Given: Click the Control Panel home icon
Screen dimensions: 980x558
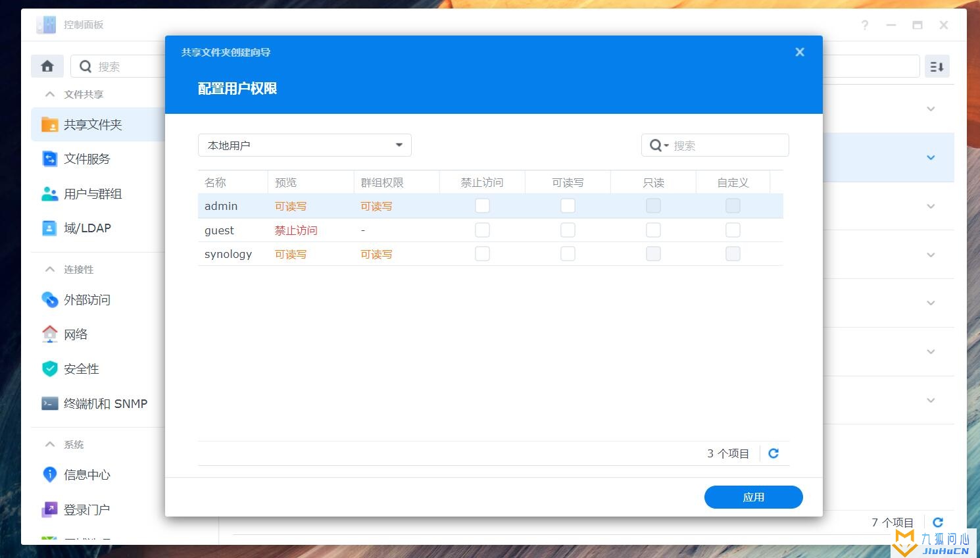Looking at the screenshot, I should (47, 66).
